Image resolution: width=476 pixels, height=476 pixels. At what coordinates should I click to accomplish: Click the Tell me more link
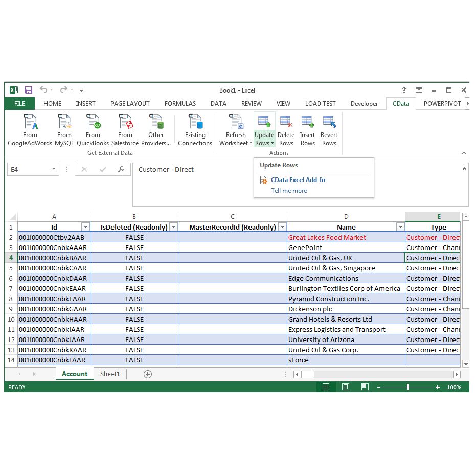pyautogui.click(x=289, y=190)
